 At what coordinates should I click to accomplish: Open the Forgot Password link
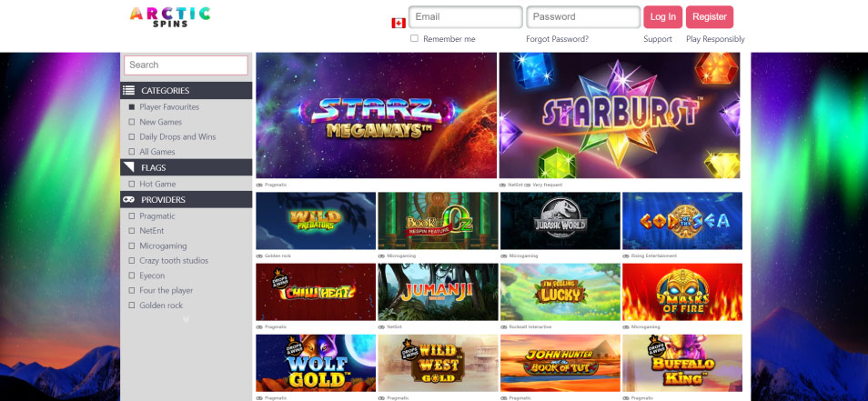pos(558,39)
